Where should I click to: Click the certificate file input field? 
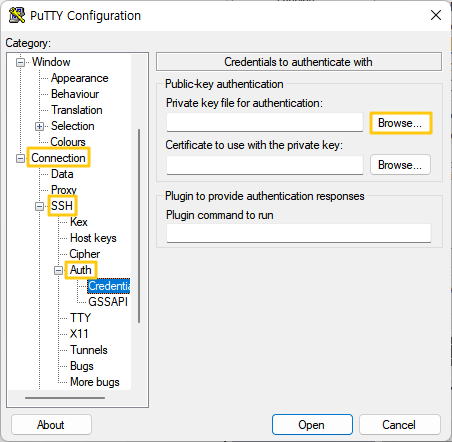point(265,165)
